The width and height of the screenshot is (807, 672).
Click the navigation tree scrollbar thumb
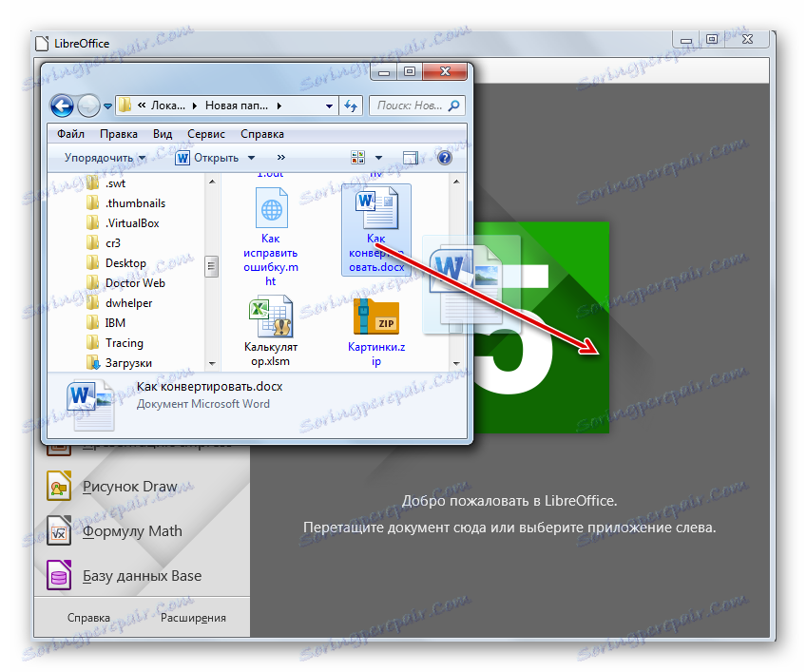[x=211, y=266]
